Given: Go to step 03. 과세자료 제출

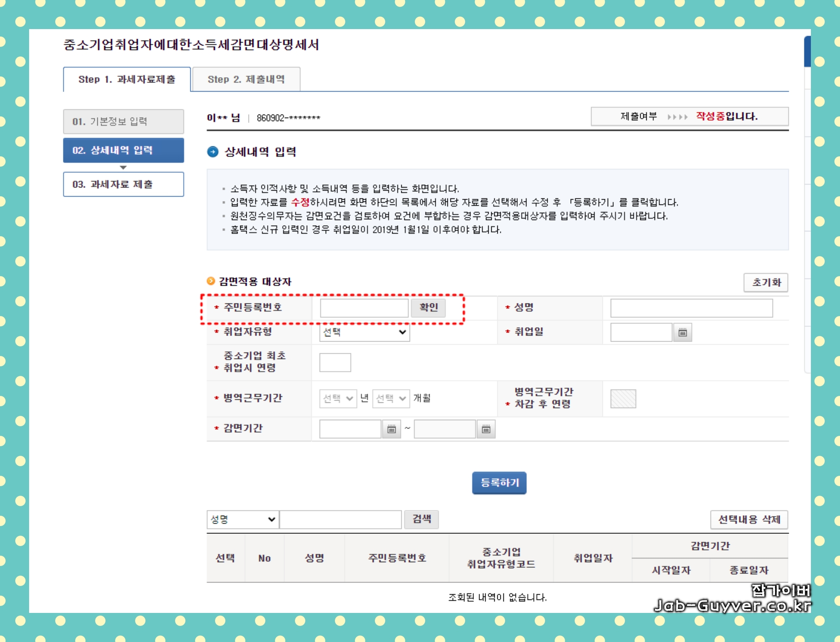Looking at the screenshot, I should 123,184.
